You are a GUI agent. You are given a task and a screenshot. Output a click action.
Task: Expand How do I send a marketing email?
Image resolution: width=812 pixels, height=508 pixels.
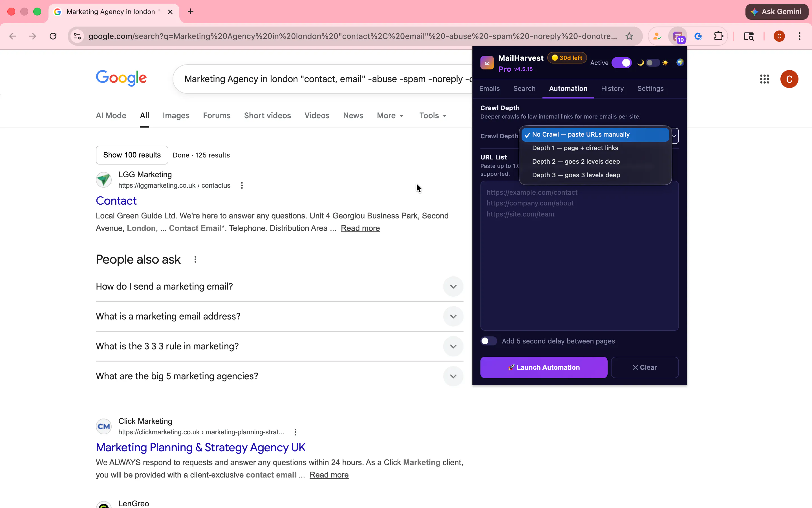tap(453, 286)
